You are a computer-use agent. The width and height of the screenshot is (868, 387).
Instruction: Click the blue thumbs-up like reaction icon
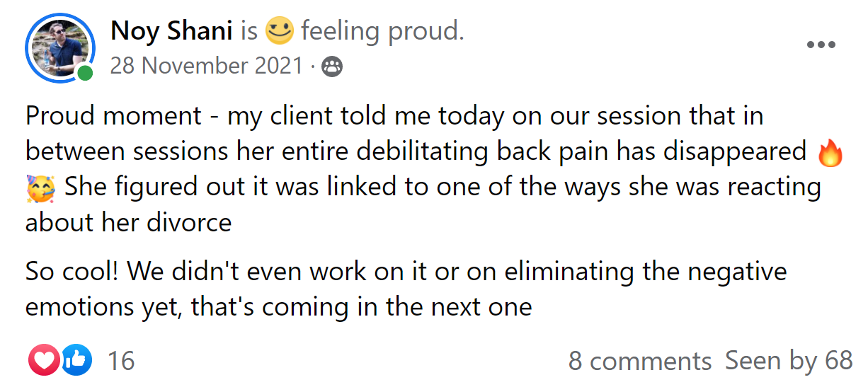click(x=76, y=361)
